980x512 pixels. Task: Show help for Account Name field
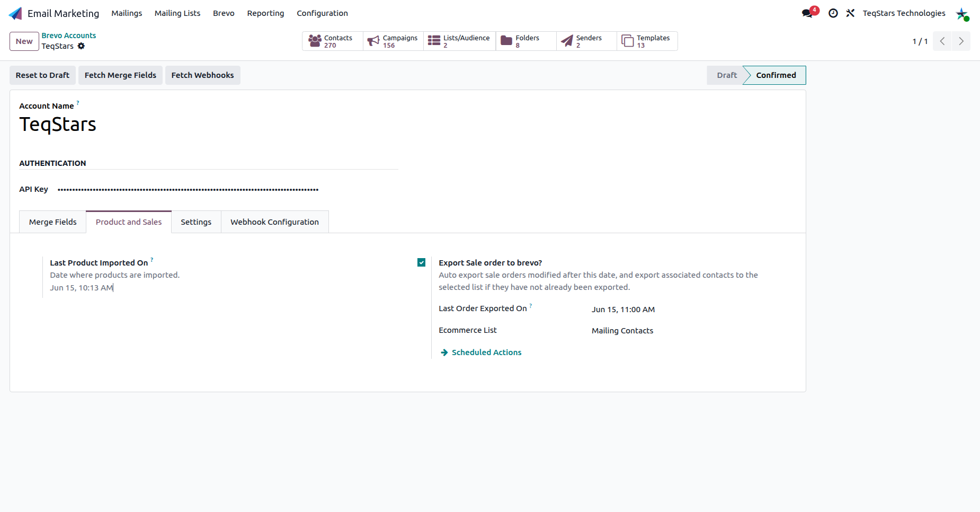point(78,103)
